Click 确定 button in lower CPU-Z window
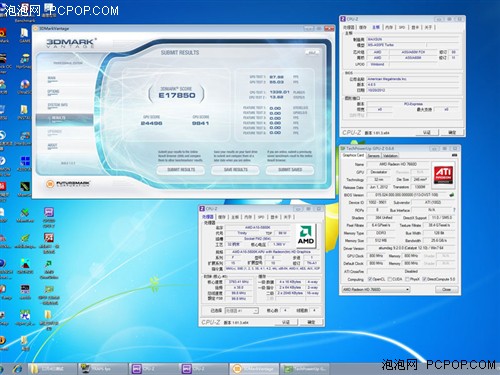The image size is (500, 375). click(311, 322)
